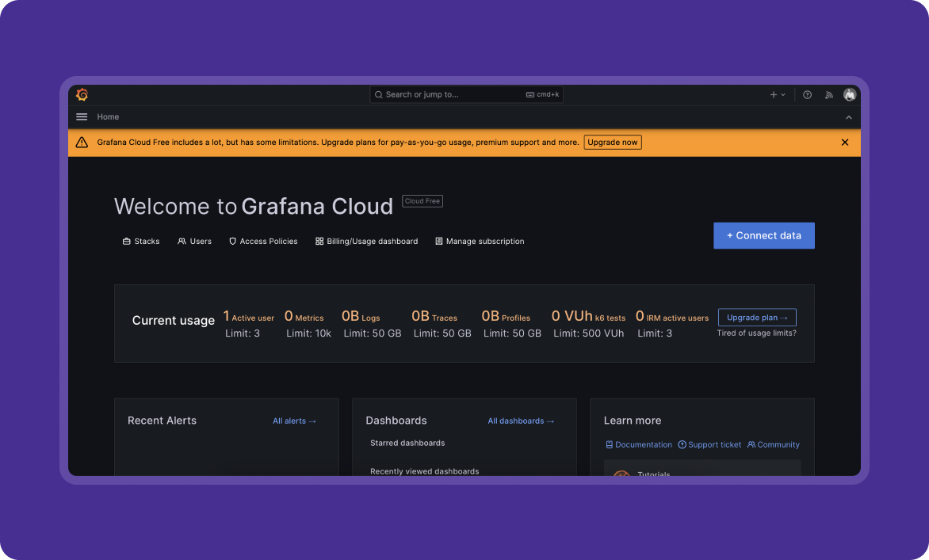Go to Access Policies
Viewport: 929px width, 560px height.
coord(263,242)
